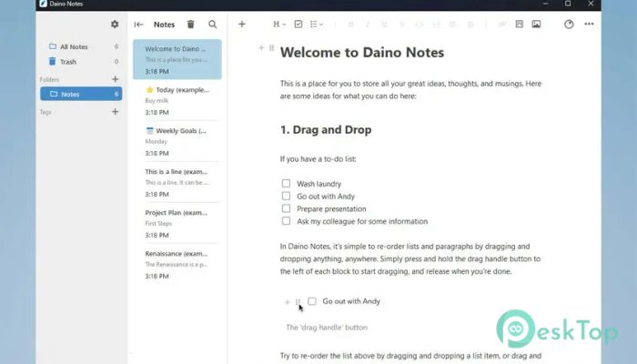Open the Trash section in sidebar
Image resolution: width=637 pixels, height=364 pixels.
[68, 61]
